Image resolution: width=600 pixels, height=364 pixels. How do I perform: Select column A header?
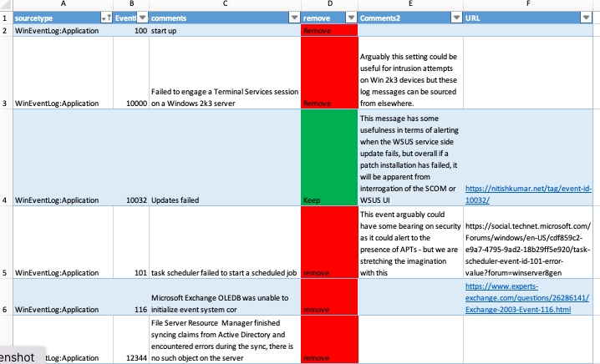[64, 4]
